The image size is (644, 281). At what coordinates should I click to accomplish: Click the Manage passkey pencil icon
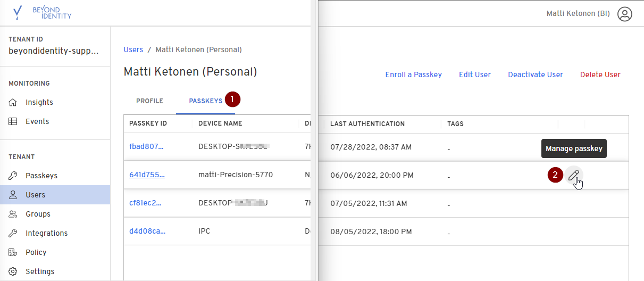click(x=573, y=175)
